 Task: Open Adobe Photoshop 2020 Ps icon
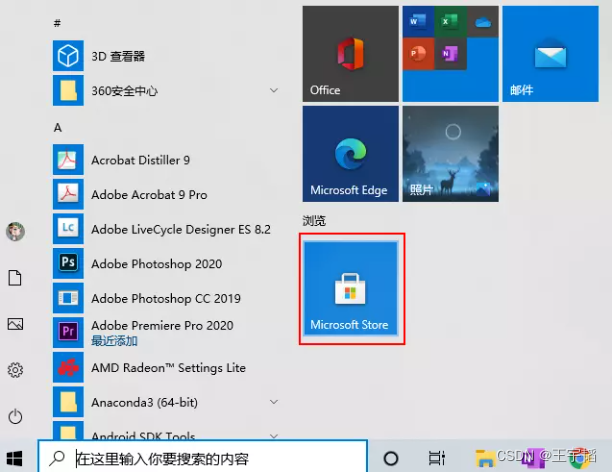click(x=68, y=263)
